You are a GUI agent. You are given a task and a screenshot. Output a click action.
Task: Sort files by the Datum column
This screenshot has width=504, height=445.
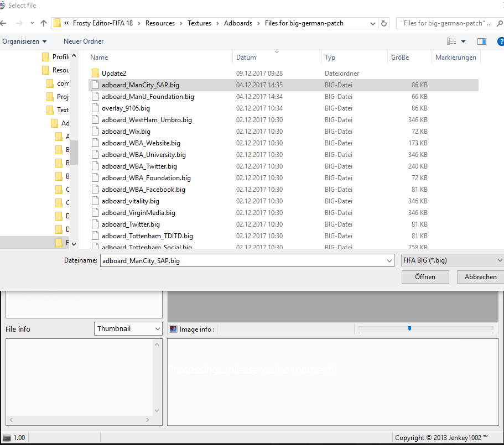pyautogui.click(x=246, y=57)
